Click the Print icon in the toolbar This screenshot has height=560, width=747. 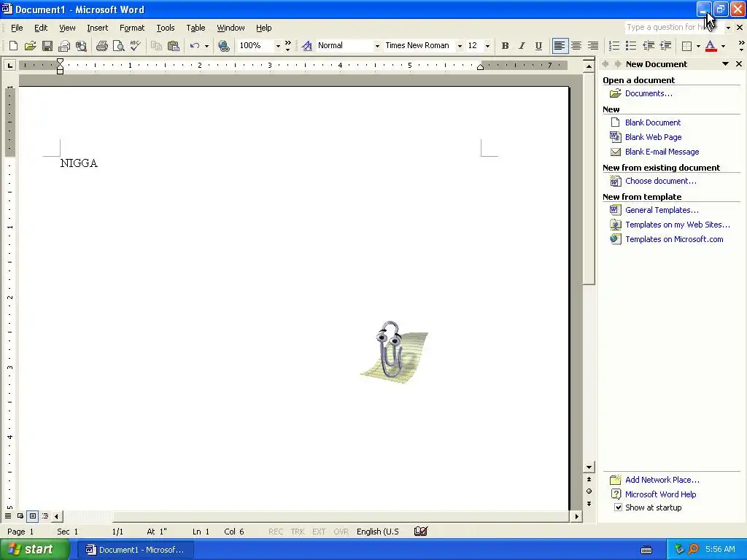(102, 46)
